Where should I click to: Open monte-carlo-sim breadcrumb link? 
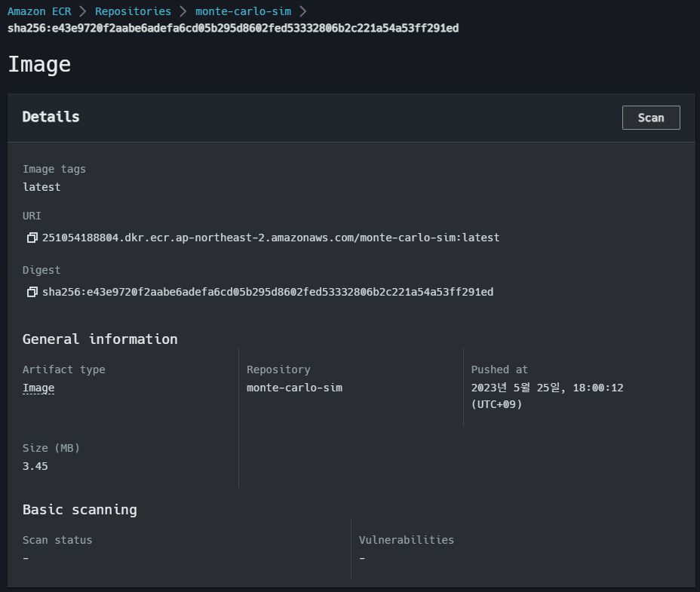coord(244,11)
